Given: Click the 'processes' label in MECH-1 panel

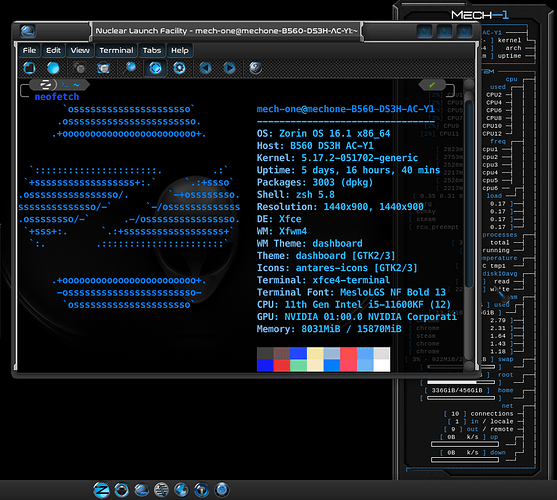Looking at the screenshot, I should [499, 235].
